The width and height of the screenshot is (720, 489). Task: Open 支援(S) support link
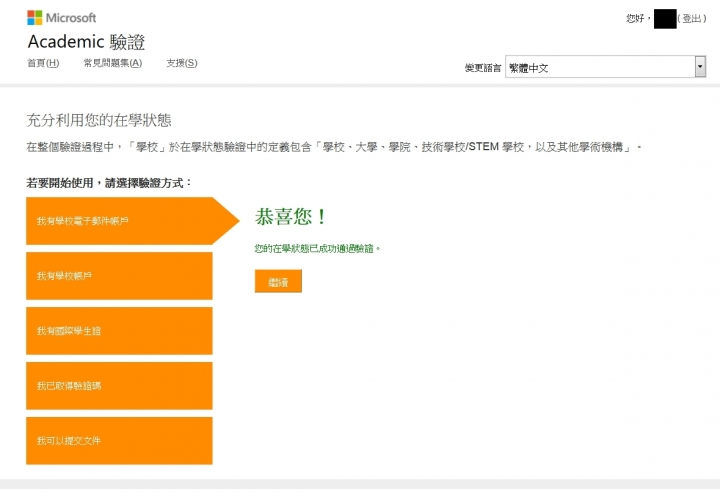(182, 63)
